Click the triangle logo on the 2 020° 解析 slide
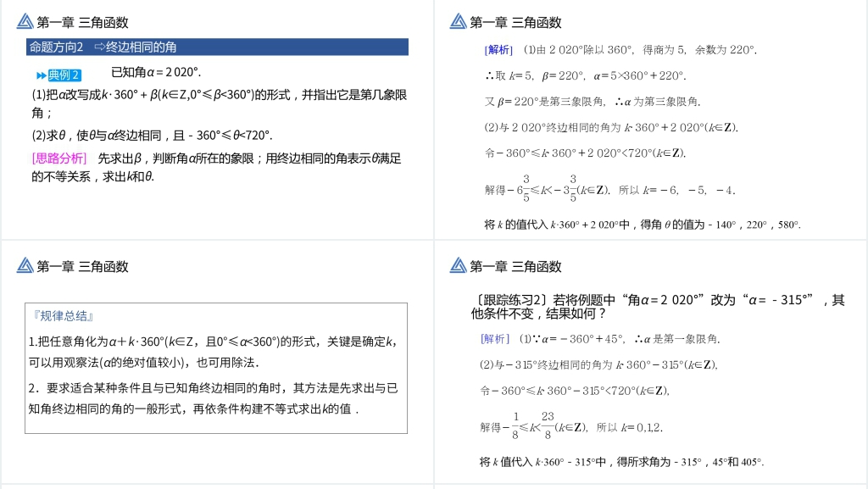 point(458,21)
